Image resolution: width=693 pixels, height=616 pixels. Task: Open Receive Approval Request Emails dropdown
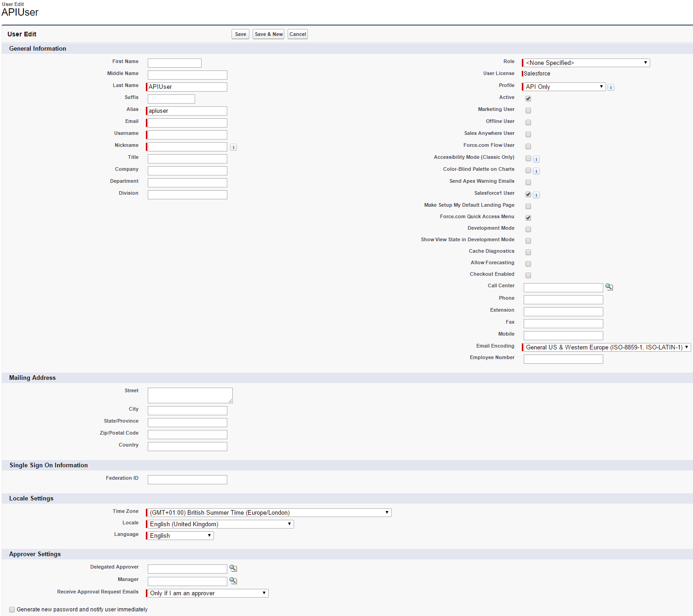[208, 593]
